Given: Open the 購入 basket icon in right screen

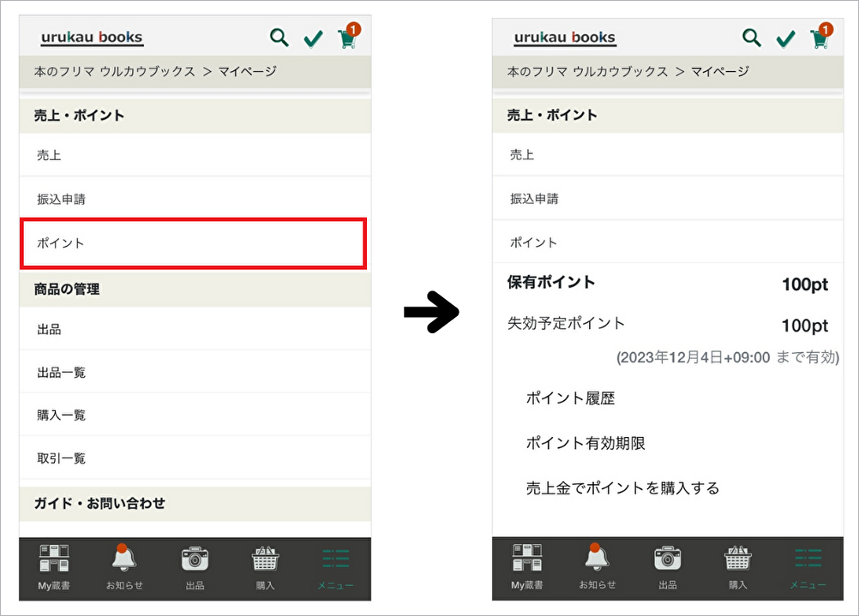Looking at the screenshot, I should pyautogui.click(x=737, y=565).
